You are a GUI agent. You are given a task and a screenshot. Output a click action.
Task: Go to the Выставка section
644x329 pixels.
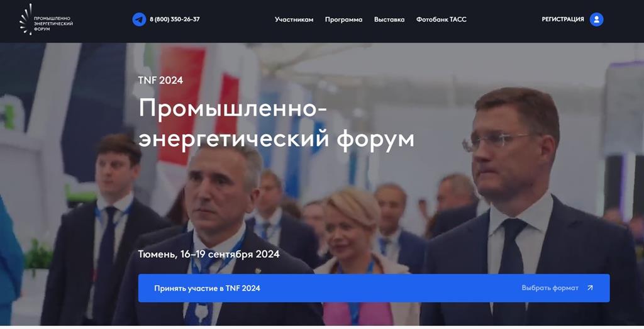[x=389, y=20]
